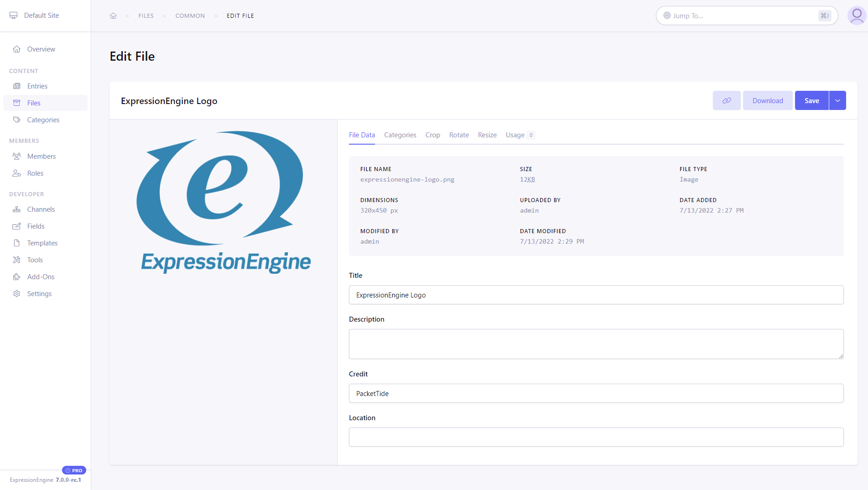Viewport: 868px width, 490px height.
Task: Click the Members people icon
Action: pyautogui.click(x=17, y=156)
